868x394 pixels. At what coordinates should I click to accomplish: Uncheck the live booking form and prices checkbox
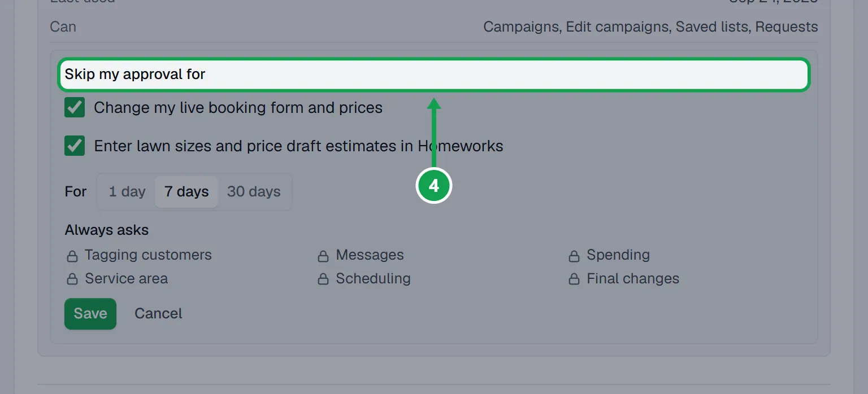[75, 107]
